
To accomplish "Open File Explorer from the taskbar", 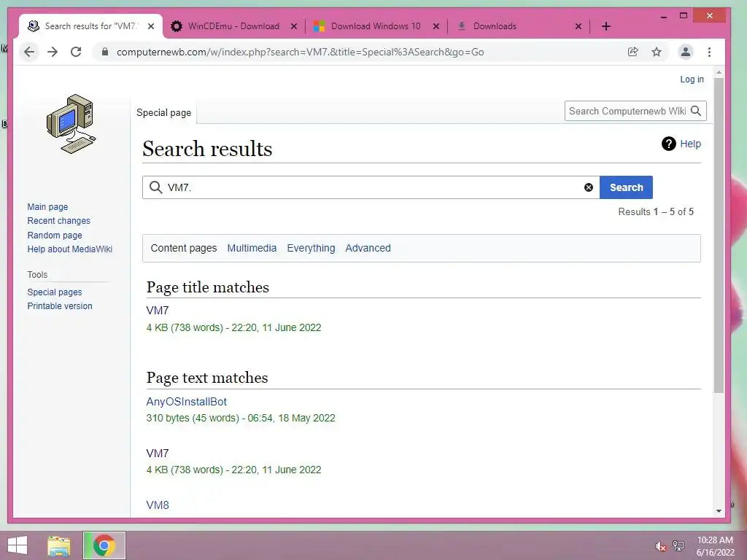I will (x=59, y=545).
